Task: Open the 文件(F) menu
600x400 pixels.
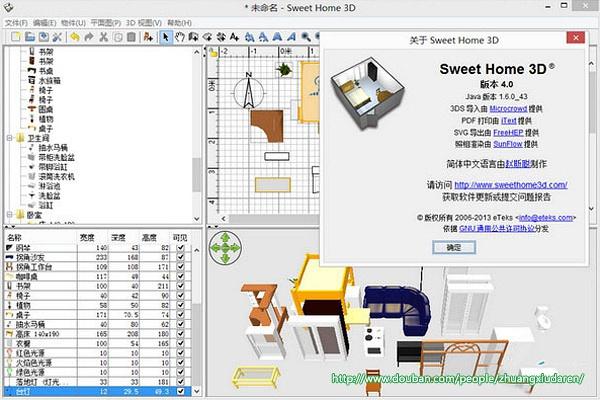Action: point(15,22)
